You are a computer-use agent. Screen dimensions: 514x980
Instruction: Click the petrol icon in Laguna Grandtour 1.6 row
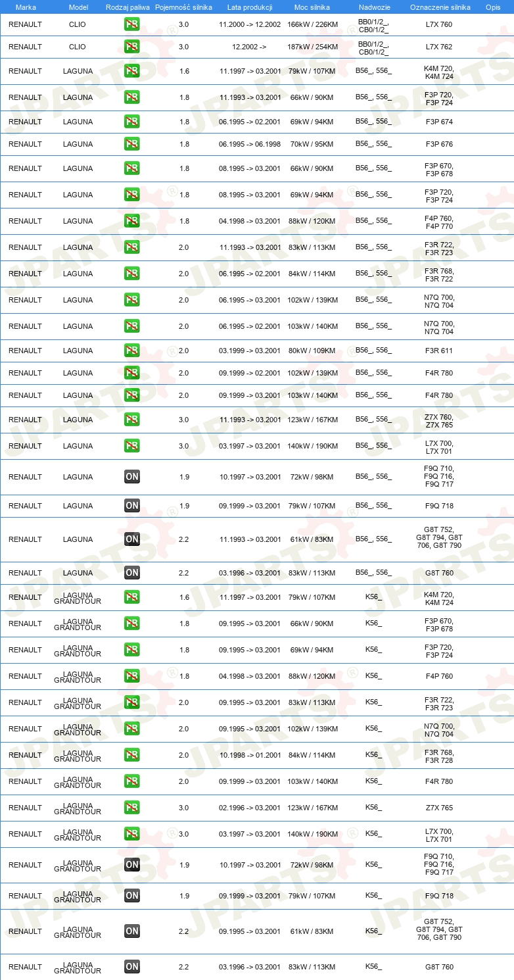131,597
